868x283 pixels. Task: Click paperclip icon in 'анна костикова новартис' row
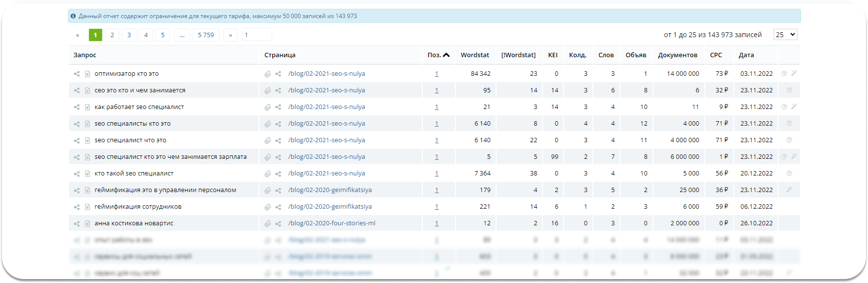tap(268, 224)
